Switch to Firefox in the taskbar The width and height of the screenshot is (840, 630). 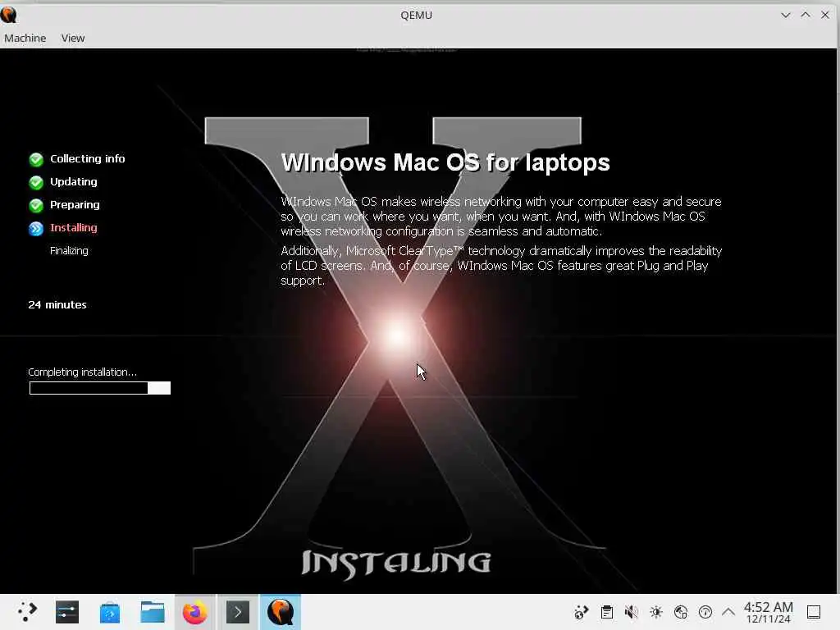(x=195, y=612)
